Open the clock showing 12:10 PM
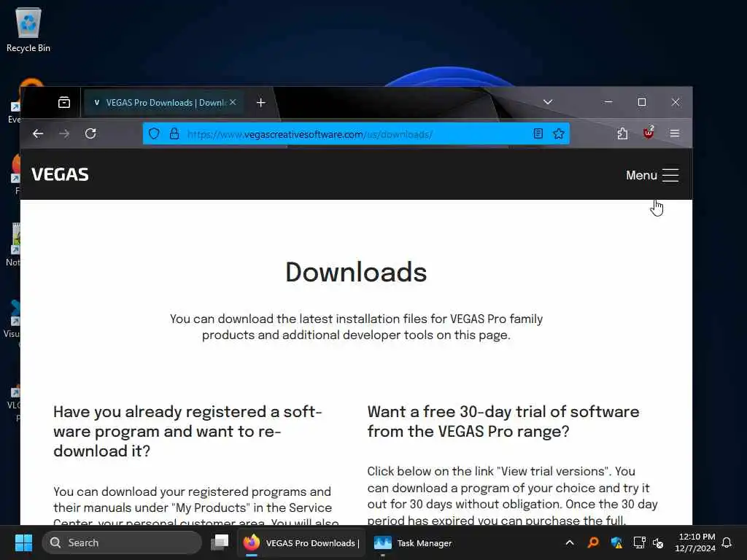747x560 pixels. (695, 542)
